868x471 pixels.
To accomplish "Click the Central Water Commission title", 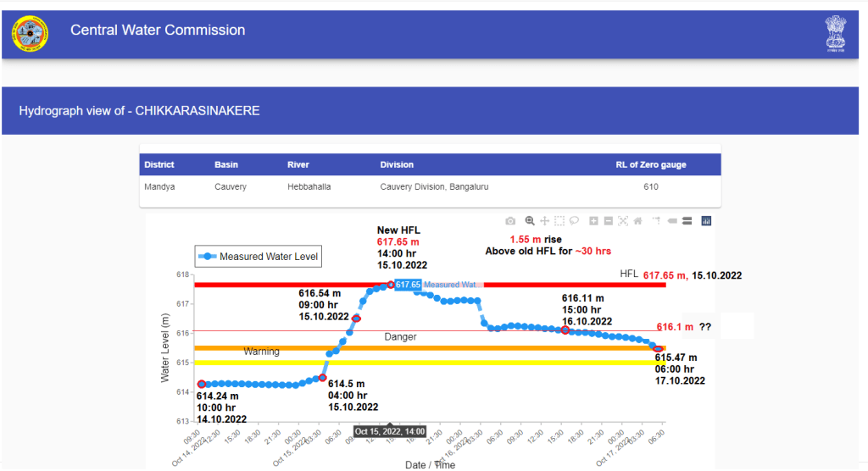I will pyautogui.click(x=158, y=30).
